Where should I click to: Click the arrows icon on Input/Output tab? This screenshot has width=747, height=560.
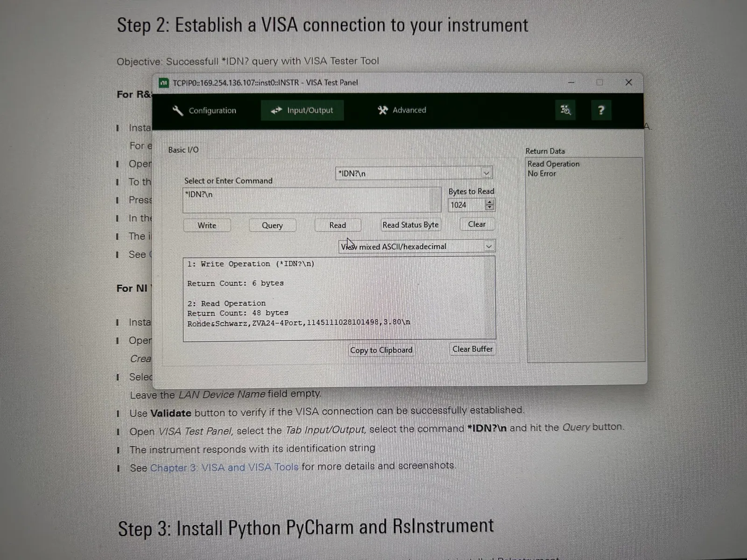pos(276,110)
